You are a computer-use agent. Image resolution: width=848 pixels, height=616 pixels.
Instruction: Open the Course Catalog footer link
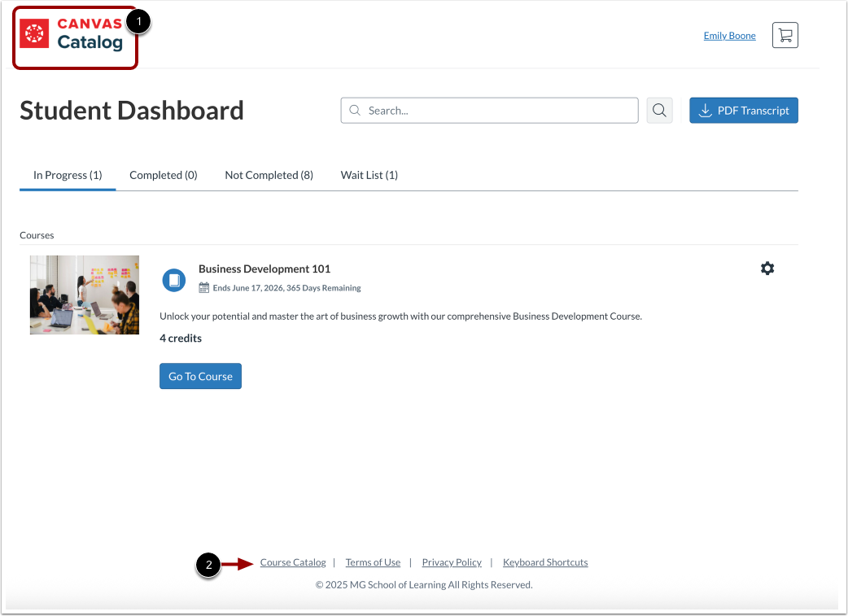click(293, 562)
